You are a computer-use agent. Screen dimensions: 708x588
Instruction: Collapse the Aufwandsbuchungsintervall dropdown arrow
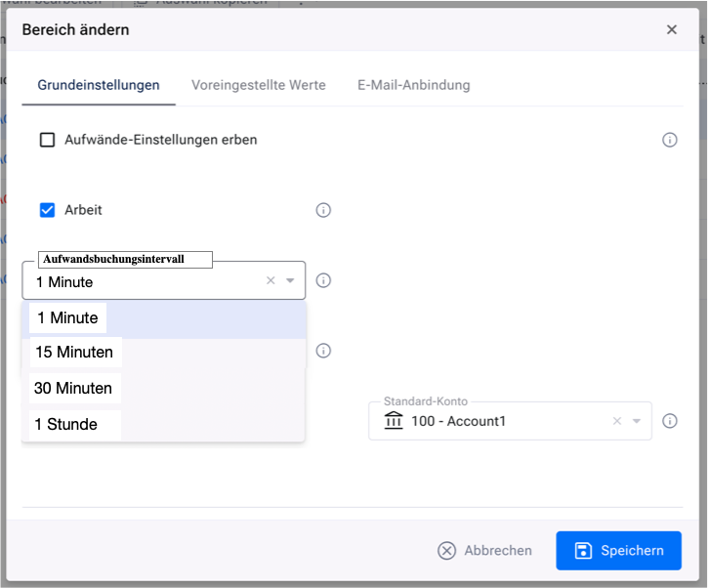(x=290, y=281)
